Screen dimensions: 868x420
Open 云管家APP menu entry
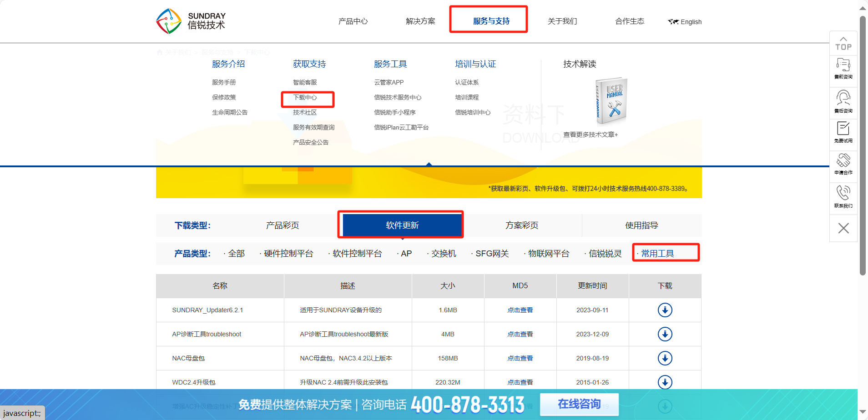[389, 82]
